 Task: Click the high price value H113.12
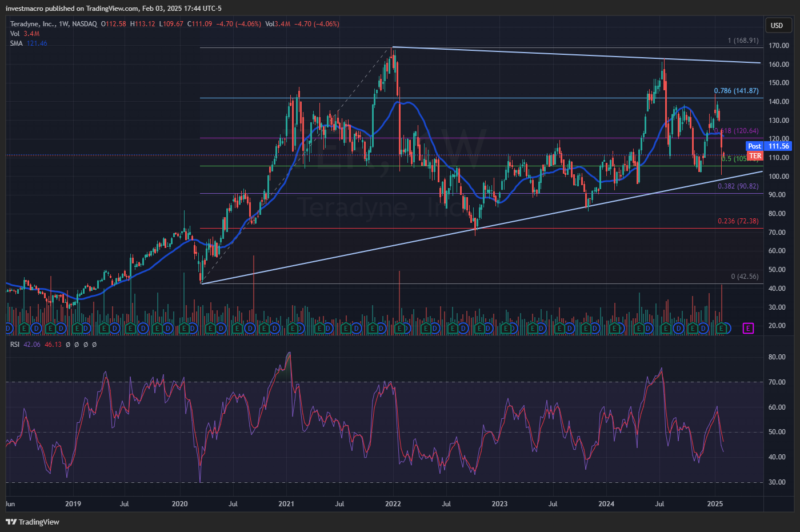[143, 24]
